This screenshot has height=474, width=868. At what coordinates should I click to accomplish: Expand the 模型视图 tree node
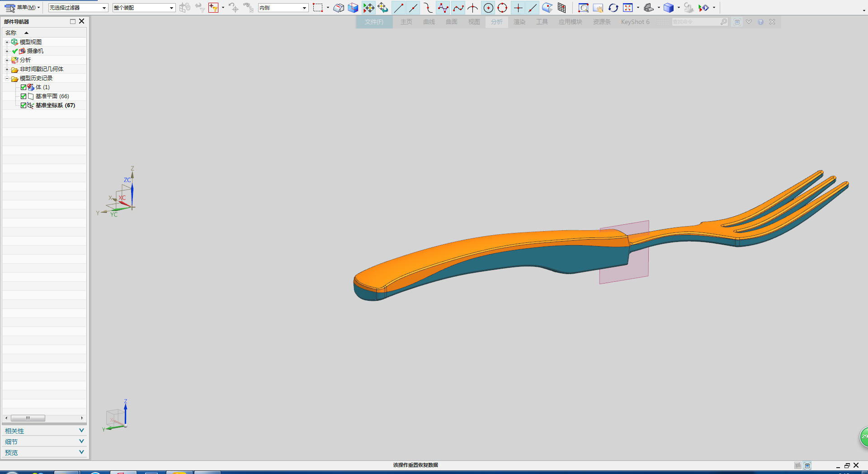pyautogui.click(x=7, y=42)
